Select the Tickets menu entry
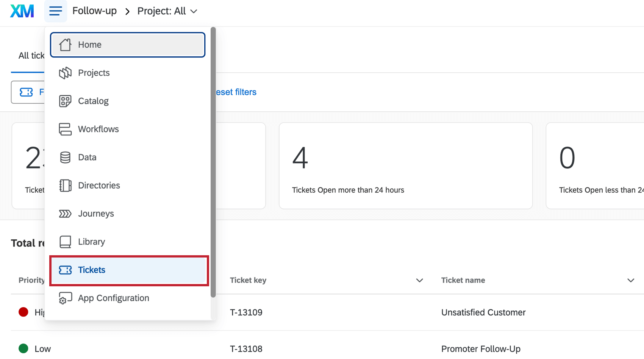The image size is (644, 359). click(x=91, y=270)
